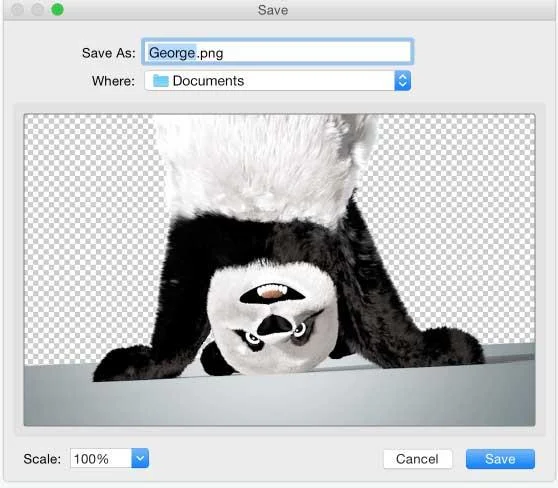Click the Save window title text
The width and height of the screenshot is (558, 488).
tap(273, 10)
